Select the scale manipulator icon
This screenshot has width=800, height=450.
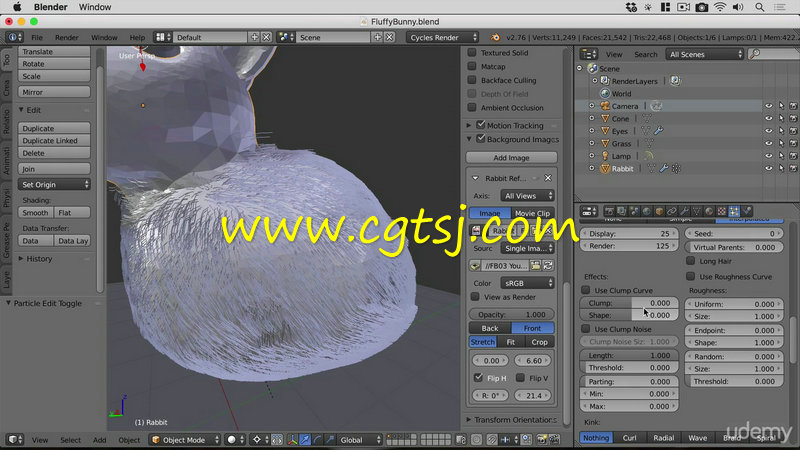329,440
